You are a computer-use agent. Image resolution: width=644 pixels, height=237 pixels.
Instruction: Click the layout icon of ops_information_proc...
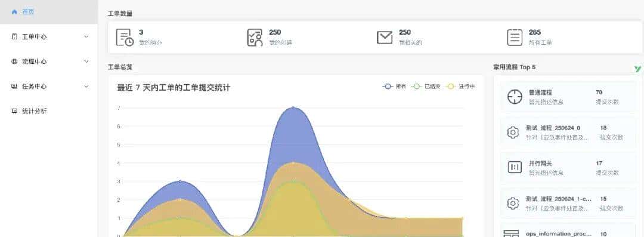pyautogui.click(x=511, y=233)
